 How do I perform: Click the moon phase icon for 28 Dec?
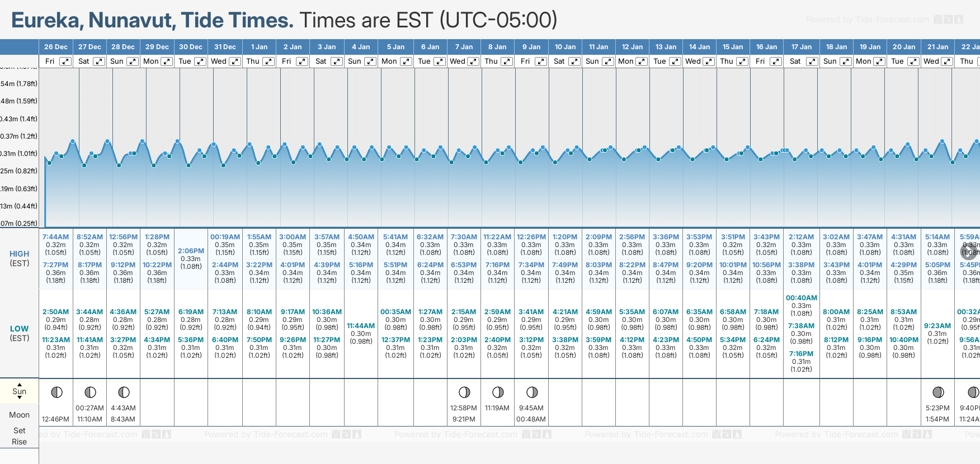[124, 392]
